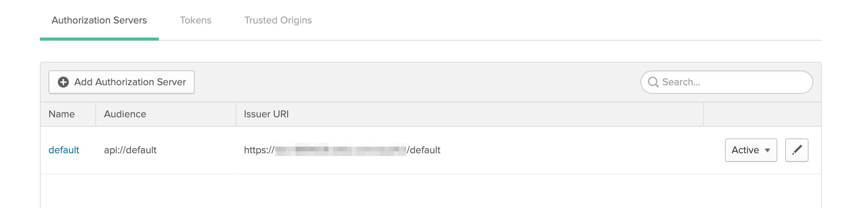The height and width of the screenshot is (208, 868).
Task: Open the default authorization server link
Action: pos(64,150)
